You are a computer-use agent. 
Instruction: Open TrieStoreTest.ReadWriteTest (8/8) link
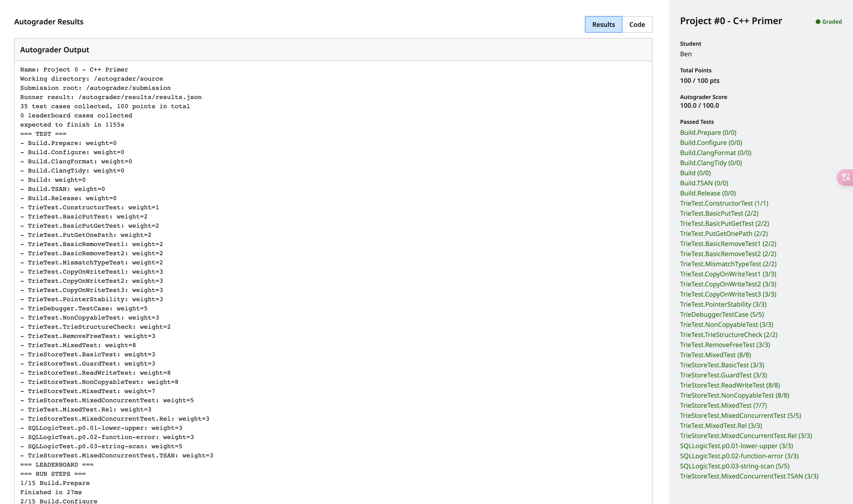pos(730,385)
